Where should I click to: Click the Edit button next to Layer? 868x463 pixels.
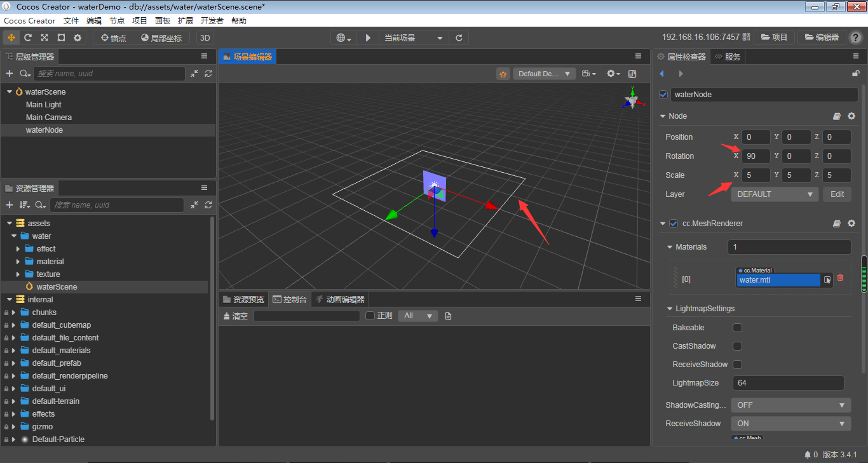click(837, 194)
